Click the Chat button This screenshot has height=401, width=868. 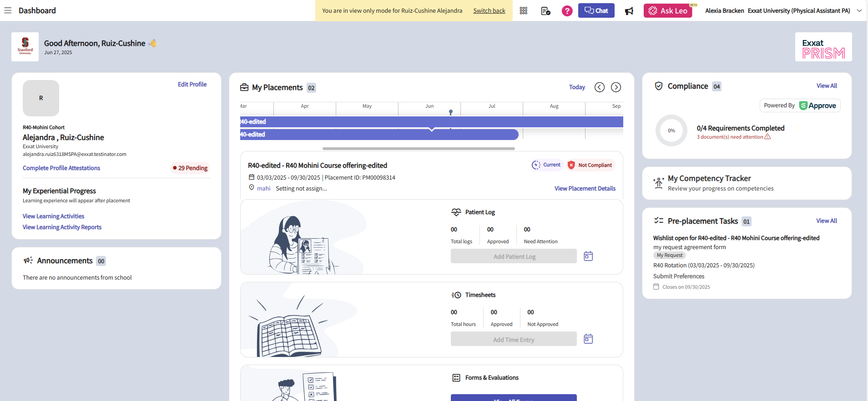pos(596,10)
